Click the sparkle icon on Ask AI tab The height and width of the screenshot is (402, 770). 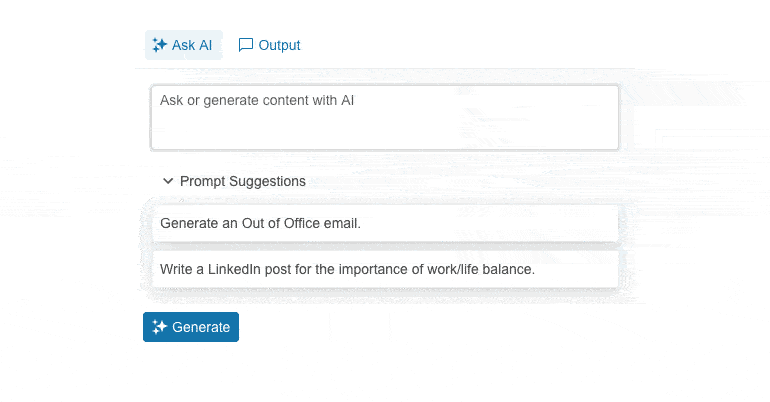click(x=159, y=45)
